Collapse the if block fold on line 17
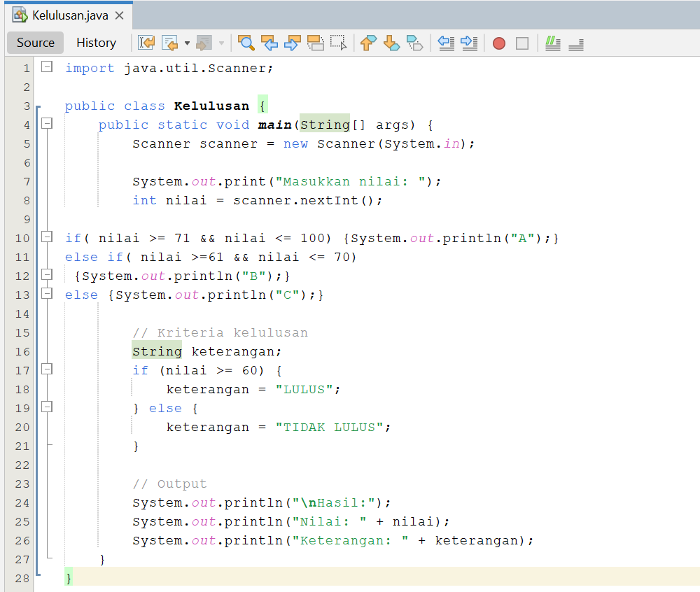This screenshot has width=700, height=592. 46,369
